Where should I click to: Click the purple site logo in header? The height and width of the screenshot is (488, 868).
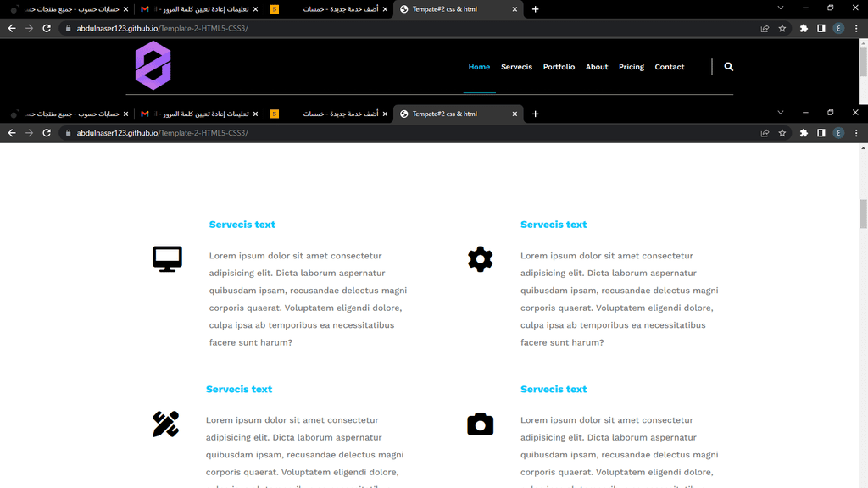[x=153, y=65]
